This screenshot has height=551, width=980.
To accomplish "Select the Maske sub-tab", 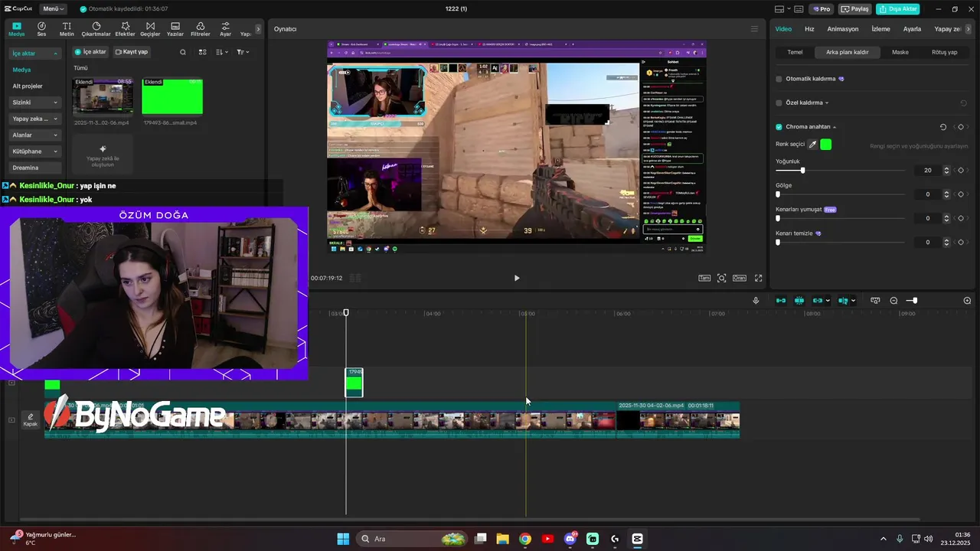I will 900,52.
